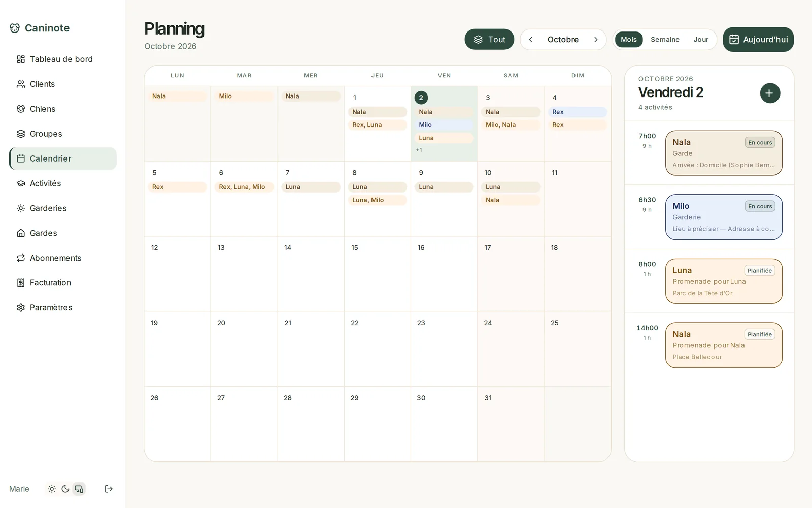Switch to Semaine view
This screenshot has height=508, width=812.
(665, 40)
